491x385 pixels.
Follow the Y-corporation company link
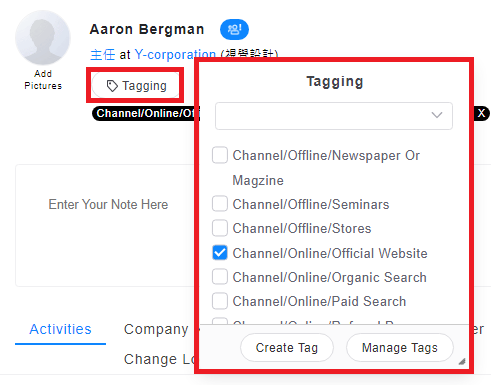coord(175,54)
